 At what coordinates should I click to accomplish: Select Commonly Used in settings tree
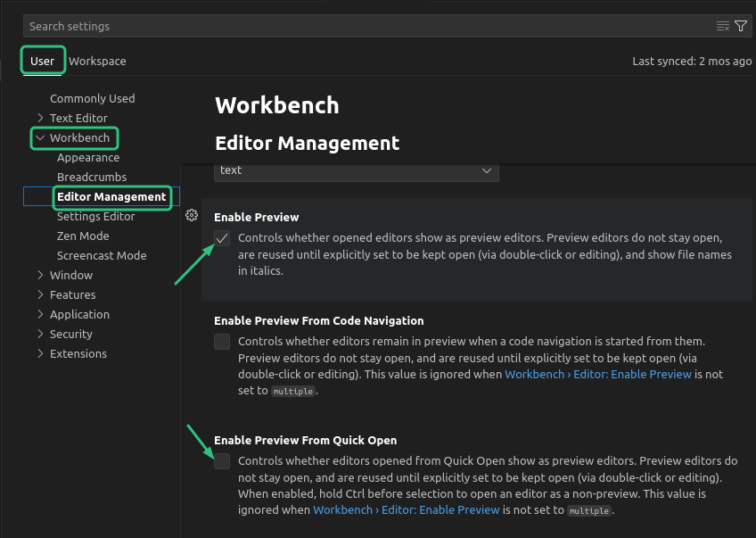point(93,98)
